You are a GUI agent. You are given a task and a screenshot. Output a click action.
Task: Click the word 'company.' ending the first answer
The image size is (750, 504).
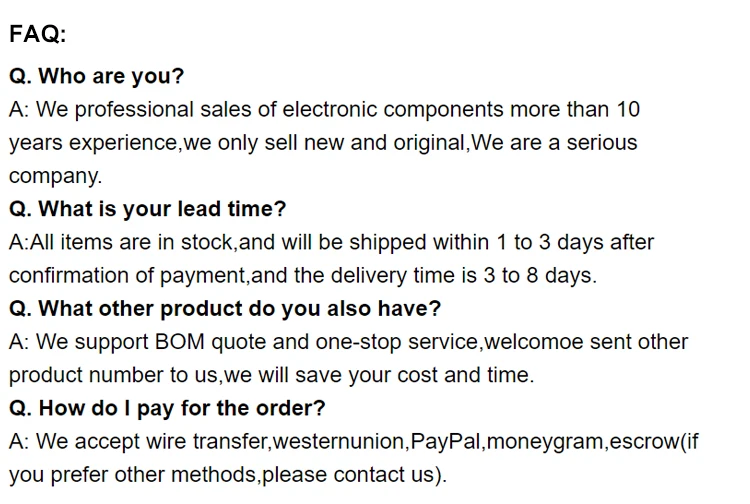click(x=56, y=176)
